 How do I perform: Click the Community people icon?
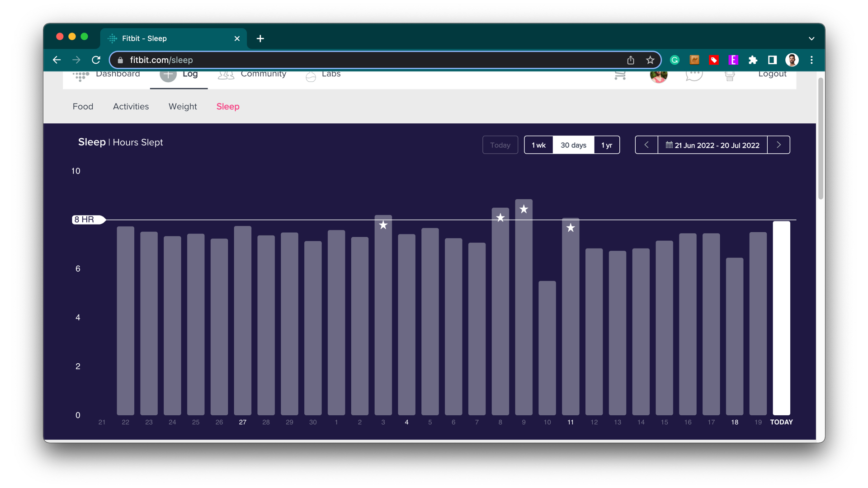[x=226, y=75]
